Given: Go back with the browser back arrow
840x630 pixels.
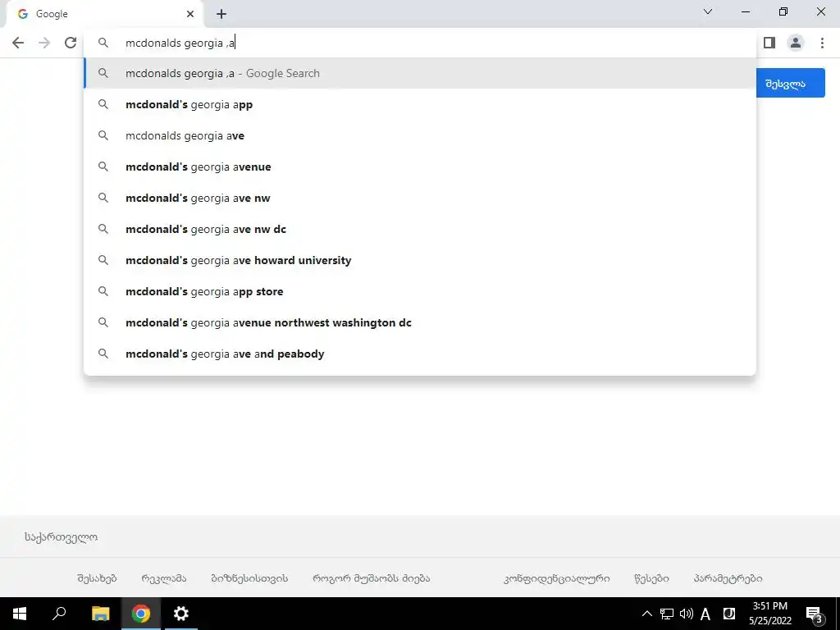Looking at the screenshot, I should [x=18, y=43].
